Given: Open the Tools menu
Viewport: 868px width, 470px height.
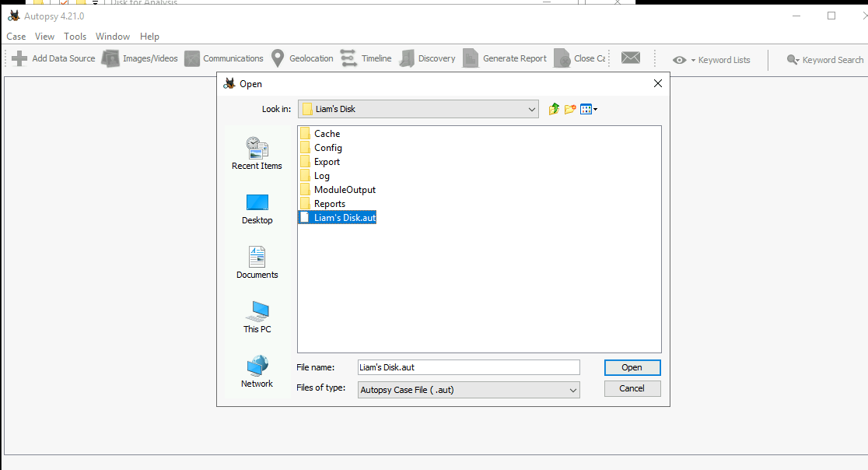Looking at the screenshot, I should [x=75, y=37].
